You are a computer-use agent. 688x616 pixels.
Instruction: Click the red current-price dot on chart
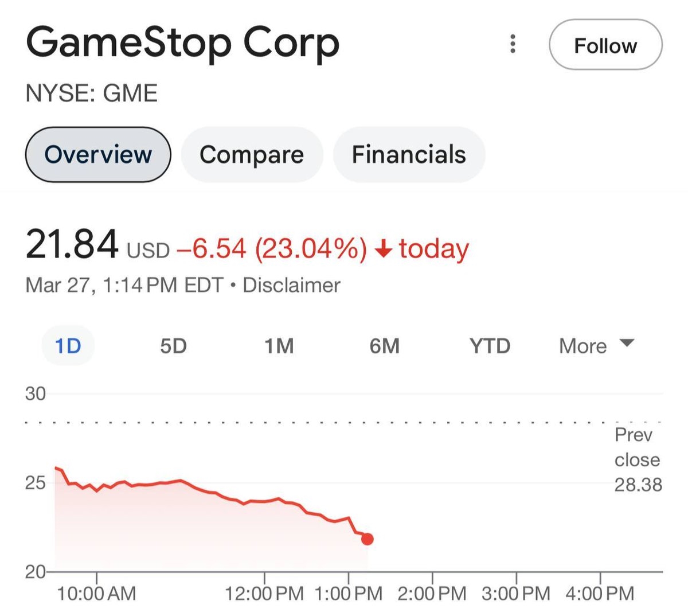[x=368, y=539]
